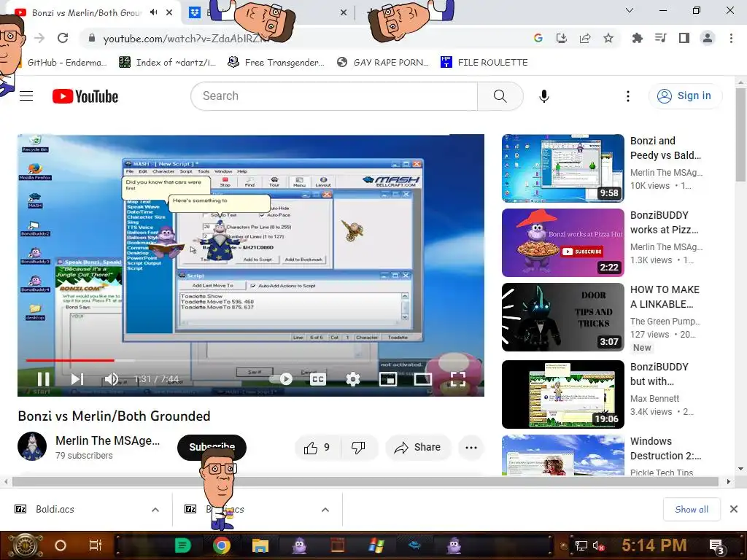Skip to the next video
Screen dimensions: 747x560
(77, 379)
